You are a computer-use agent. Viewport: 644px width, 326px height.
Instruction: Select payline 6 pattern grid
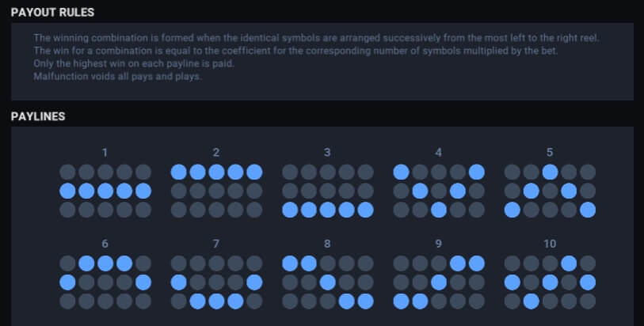pyautogui.click(x=105, y=282)
